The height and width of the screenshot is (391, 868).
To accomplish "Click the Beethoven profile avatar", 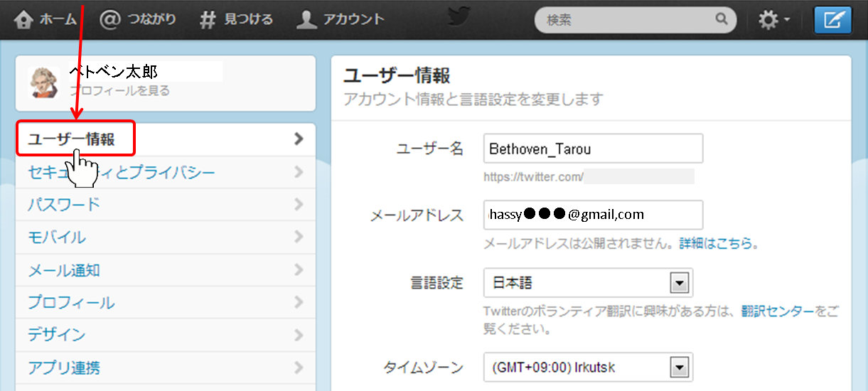I will [x=44, y=82].
